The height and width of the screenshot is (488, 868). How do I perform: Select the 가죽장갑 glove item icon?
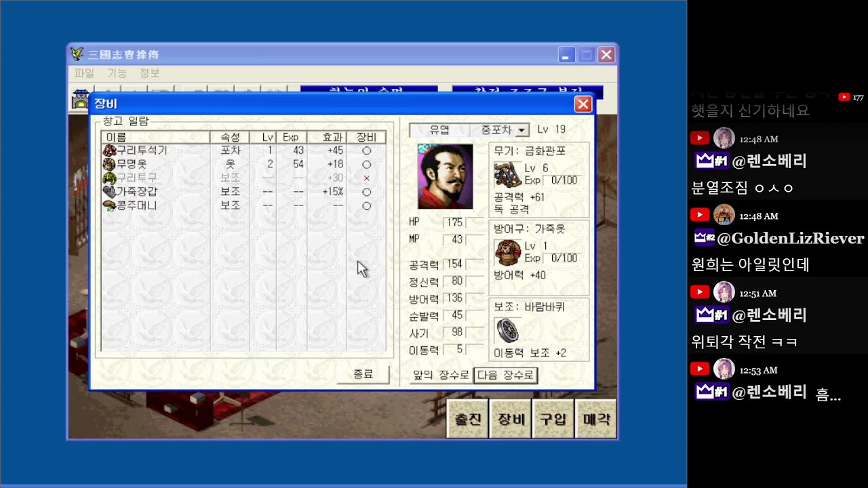tap(108, 192)
